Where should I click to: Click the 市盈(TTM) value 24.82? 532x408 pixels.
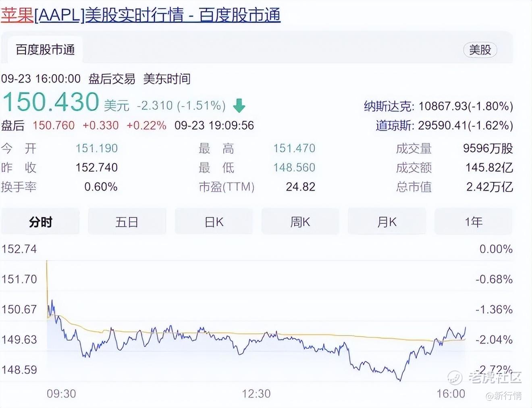(301, 187)
